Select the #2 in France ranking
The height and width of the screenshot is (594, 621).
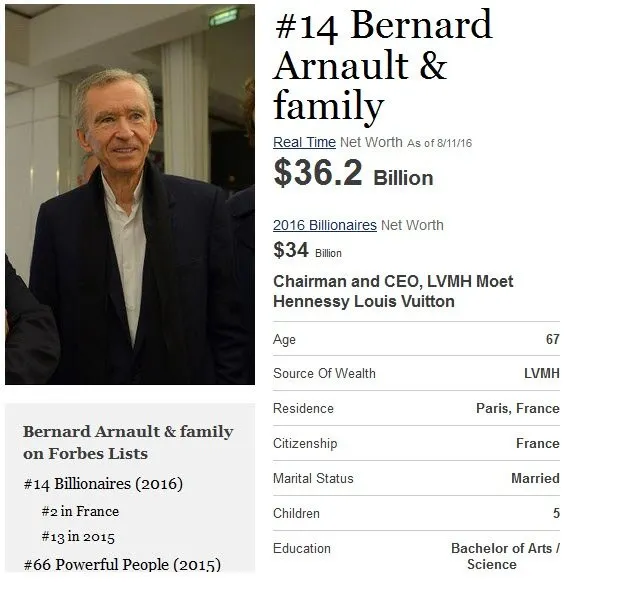click(80, 511)
